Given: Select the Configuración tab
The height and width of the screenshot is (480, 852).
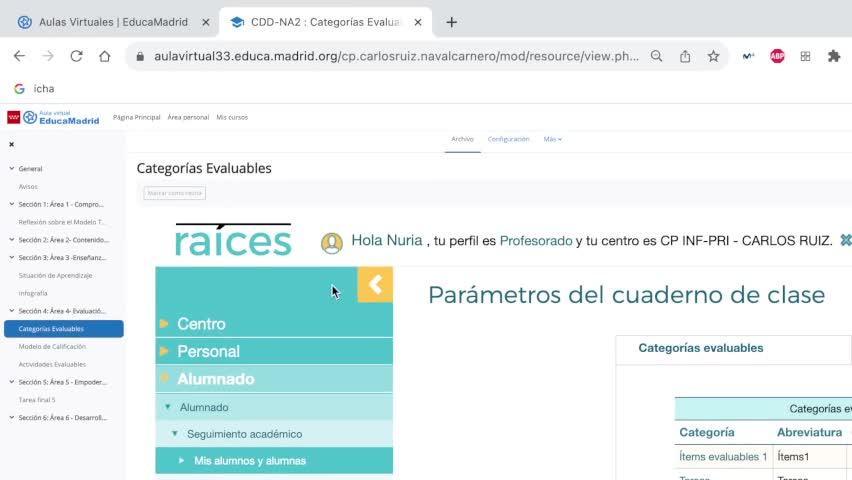Looking at the screenshot, I should [x=508, y=139].
